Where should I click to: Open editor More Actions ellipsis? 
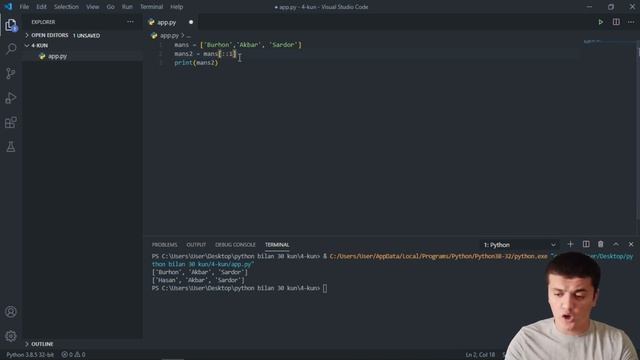631,22
